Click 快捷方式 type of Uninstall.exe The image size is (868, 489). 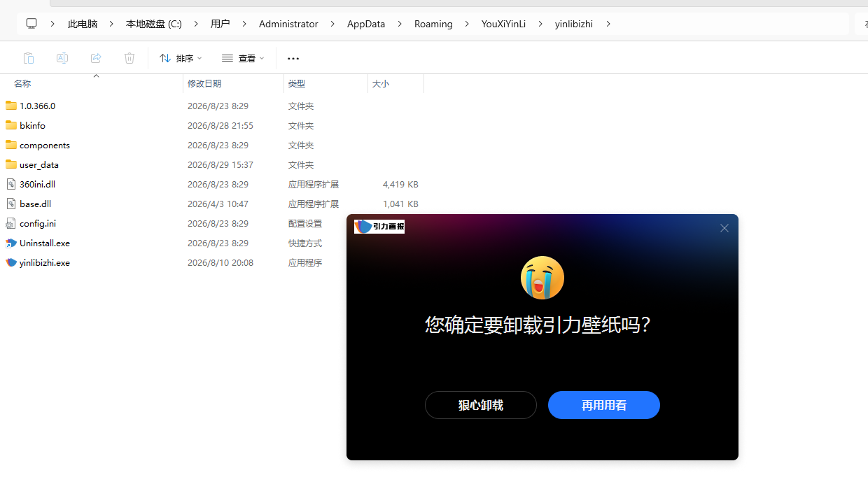tap(305, 243)
